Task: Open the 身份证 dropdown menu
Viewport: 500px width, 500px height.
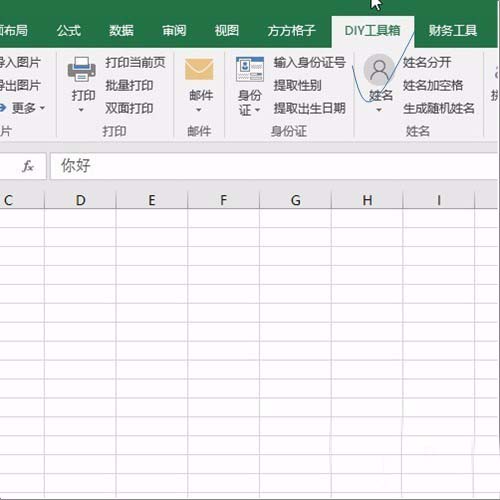Action: [257, 110]
